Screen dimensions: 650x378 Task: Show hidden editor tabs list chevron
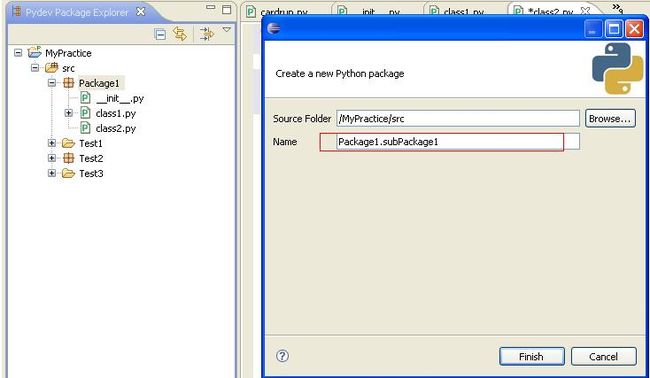[618, 8]
